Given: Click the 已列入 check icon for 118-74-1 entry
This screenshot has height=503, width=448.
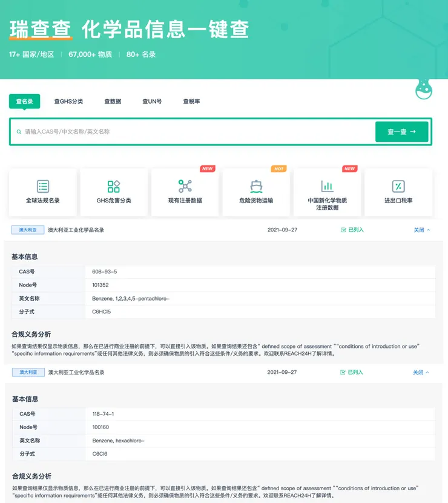Looking at the screenshot, I should (343, 372).
